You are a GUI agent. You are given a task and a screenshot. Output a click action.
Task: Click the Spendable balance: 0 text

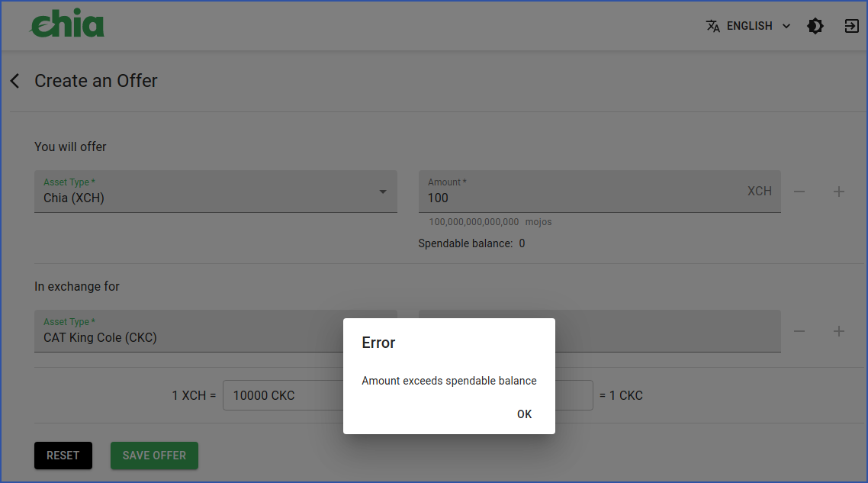pyautogui.click(x=471, y=243)
